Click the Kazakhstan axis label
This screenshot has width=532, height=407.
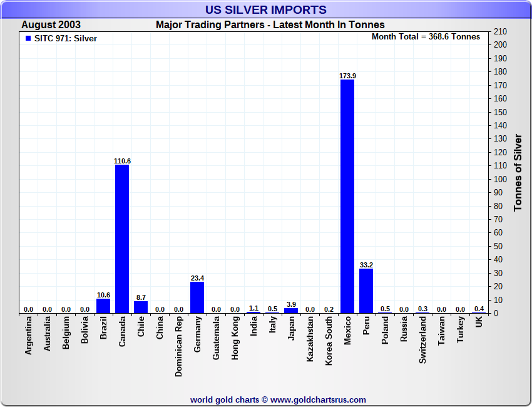(x=310, y=339)
